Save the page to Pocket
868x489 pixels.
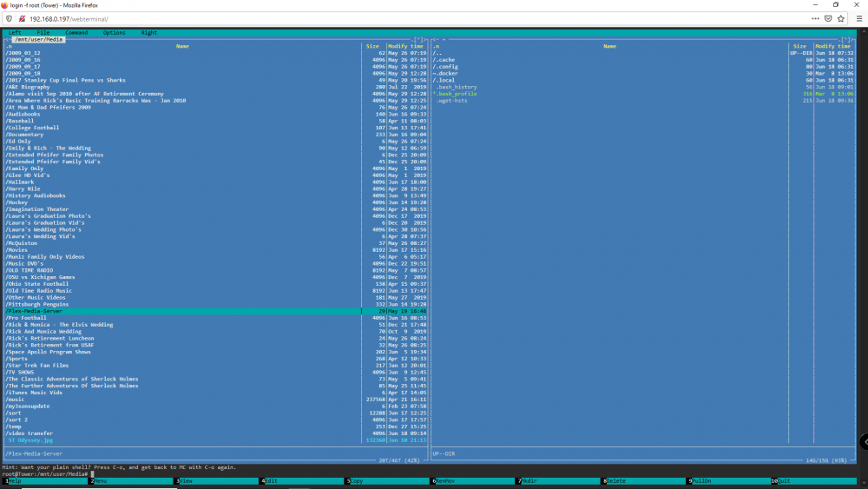[x=828, y=18]
